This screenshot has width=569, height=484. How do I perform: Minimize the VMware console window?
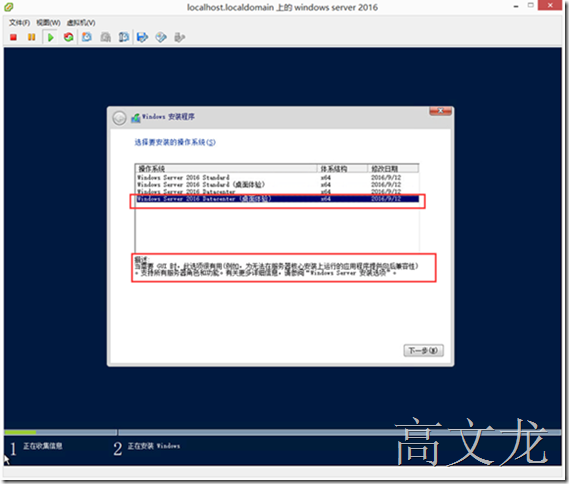point(516,6)
